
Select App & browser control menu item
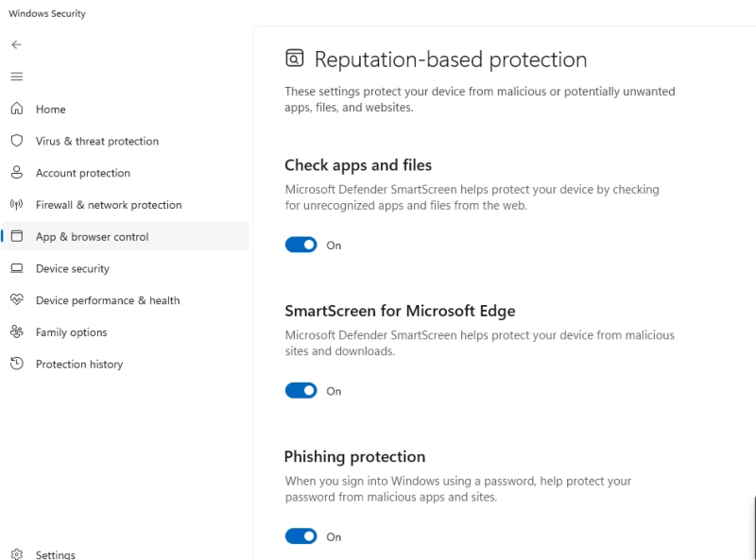click(92, 237)
